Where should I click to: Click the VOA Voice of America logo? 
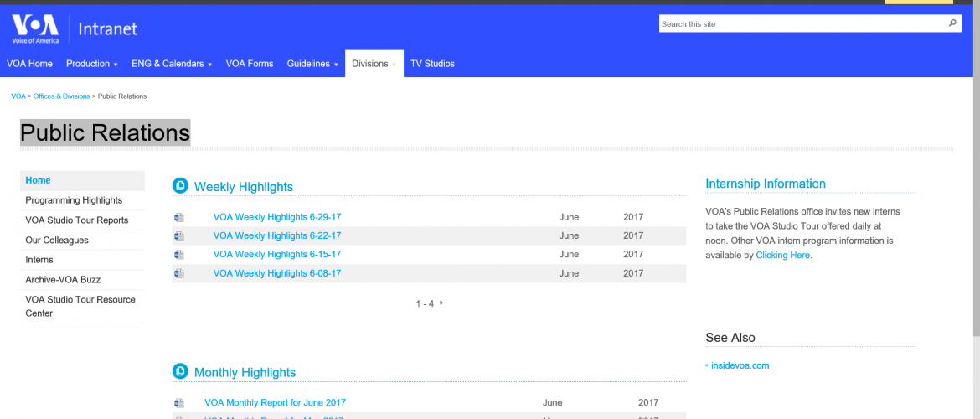tap(36, 28)
